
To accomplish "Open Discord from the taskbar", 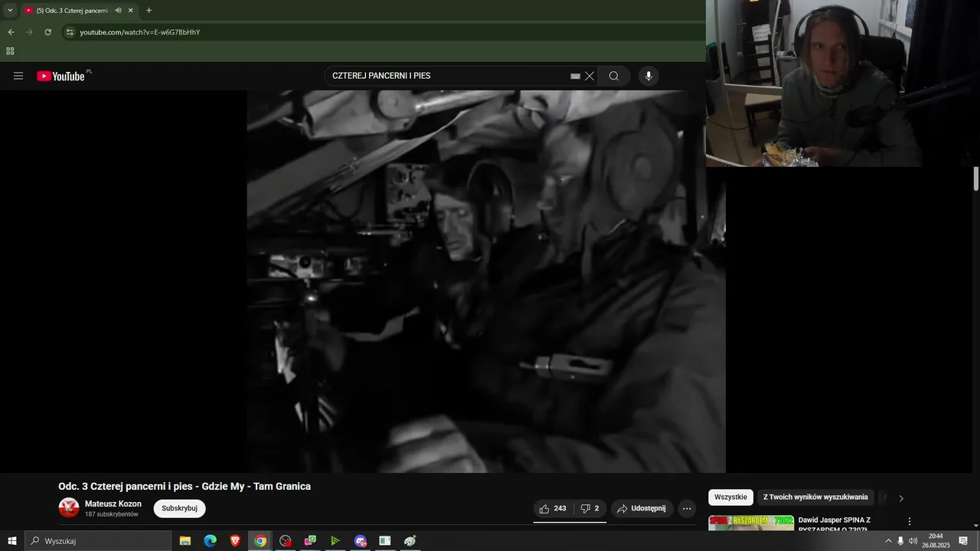I will 361,541.
